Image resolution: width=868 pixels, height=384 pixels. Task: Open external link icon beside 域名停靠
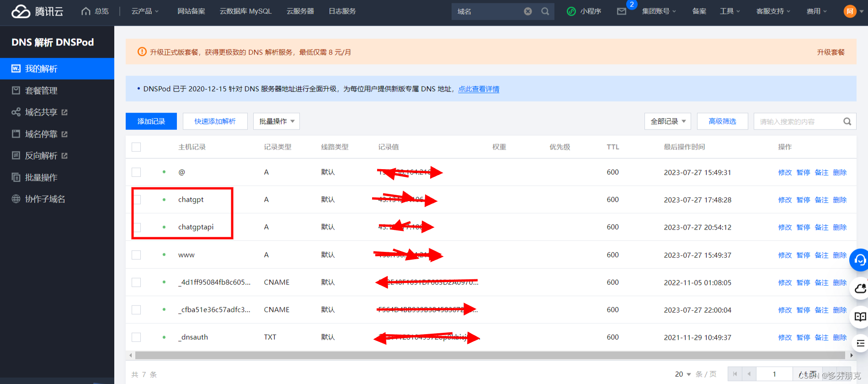point(64,134)
